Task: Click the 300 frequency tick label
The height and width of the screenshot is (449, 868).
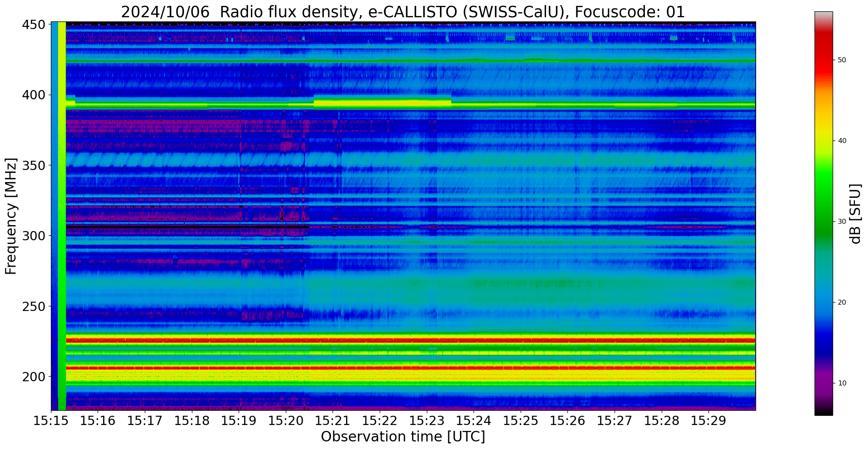Action: pyautogui.click(x=34, y=236)
